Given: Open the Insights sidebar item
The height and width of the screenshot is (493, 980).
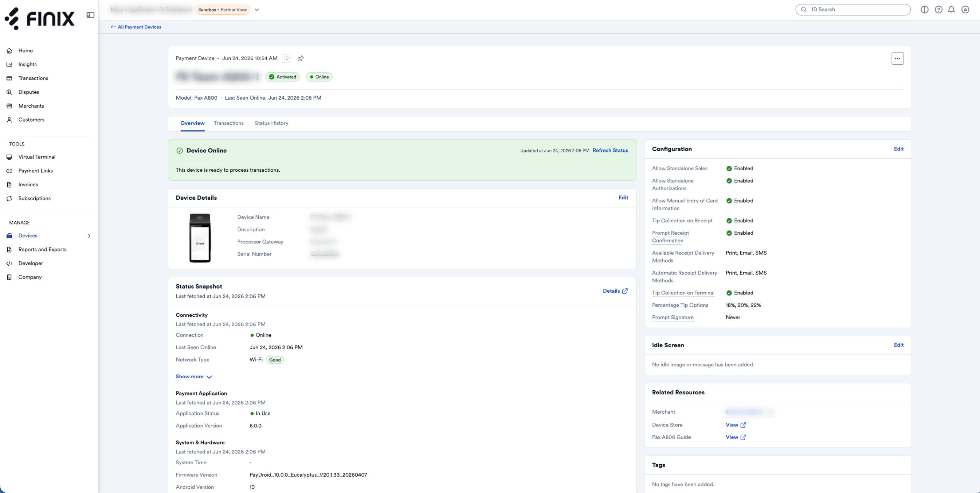Looking at the screenshot, I should pos(27,64).
